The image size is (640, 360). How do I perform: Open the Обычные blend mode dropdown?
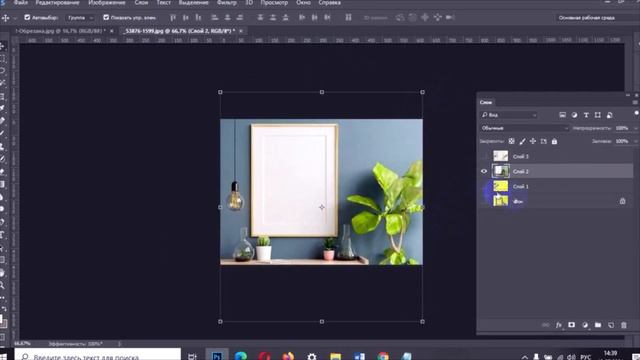point(524,128)
